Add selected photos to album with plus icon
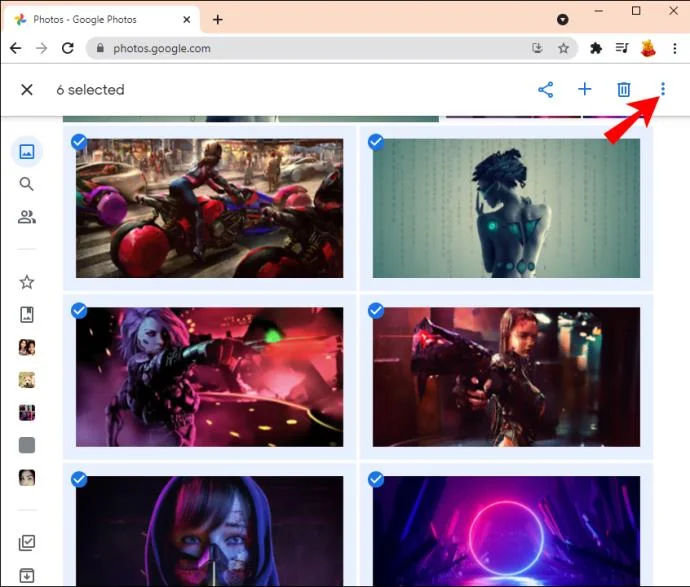This screenshot has width=690, height=587. (x=584, y=89)
